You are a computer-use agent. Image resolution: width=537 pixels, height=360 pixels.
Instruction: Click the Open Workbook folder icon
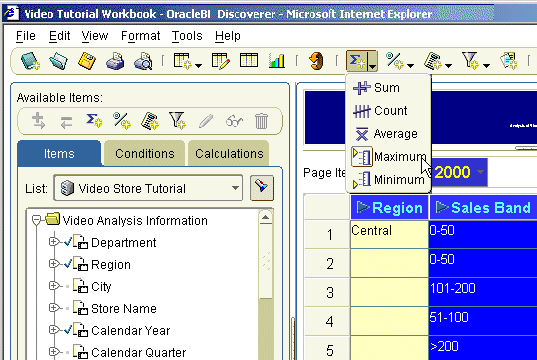[x=58, y=61]
